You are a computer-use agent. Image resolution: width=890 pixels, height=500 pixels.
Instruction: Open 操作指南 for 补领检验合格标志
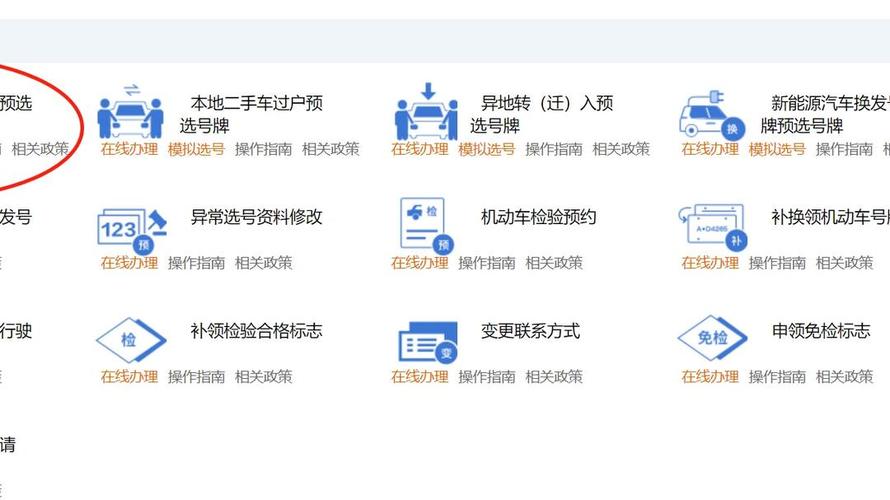(x=196, y=376)
